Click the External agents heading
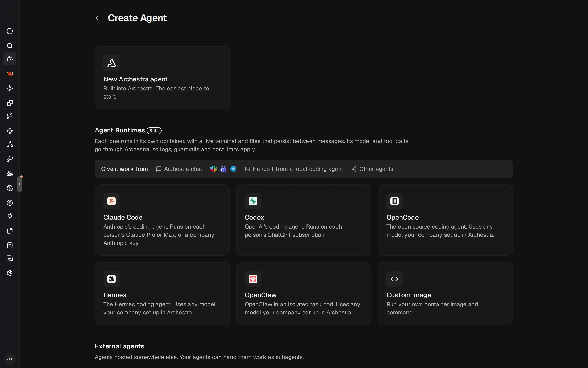 click(120, 346)
